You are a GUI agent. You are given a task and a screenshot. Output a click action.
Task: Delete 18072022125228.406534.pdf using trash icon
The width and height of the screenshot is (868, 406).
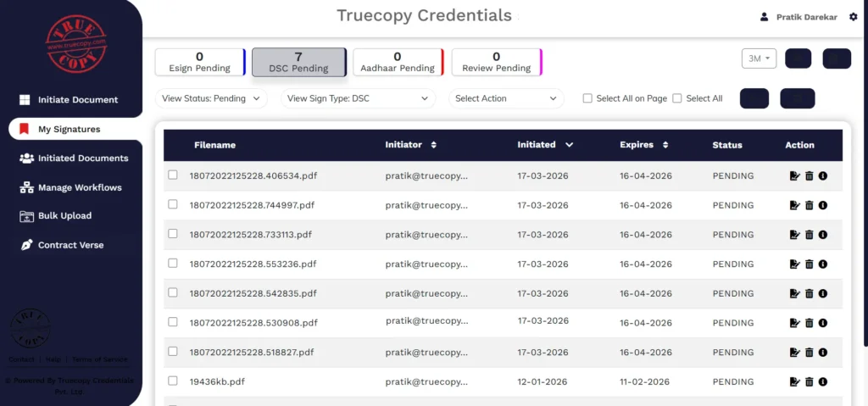[809, 176]
